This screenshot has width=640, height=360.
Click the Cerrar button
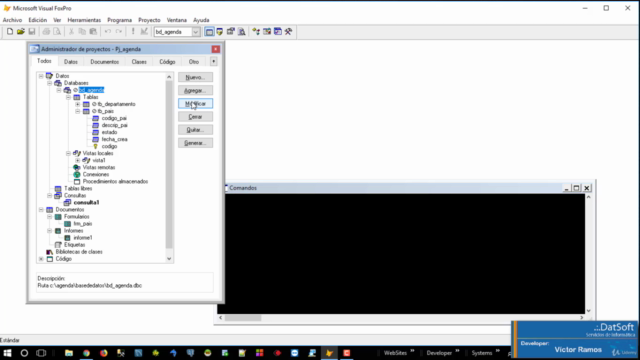196,117
